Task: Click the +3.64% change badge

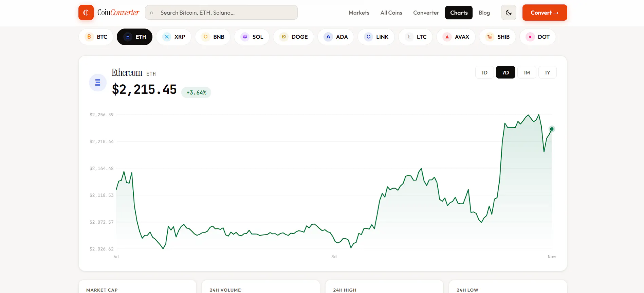Action: [x=196, y=92]
